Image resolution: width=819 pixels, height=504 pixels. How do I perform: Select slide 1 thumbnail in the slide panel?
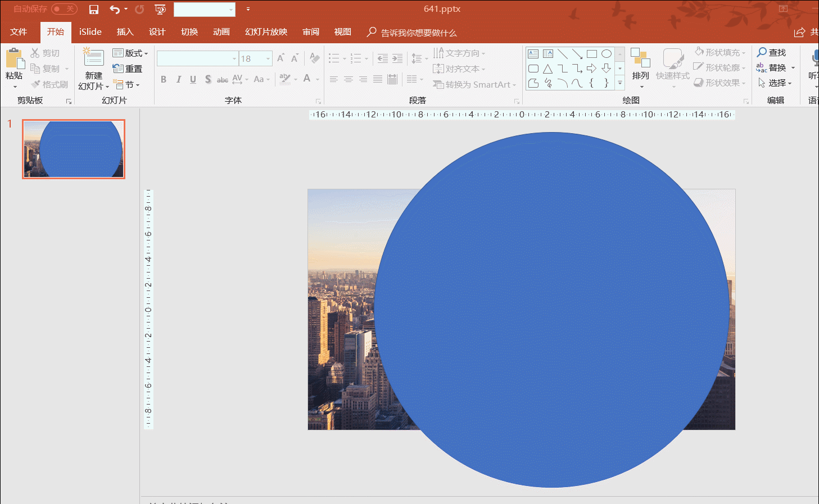(74, 149)
